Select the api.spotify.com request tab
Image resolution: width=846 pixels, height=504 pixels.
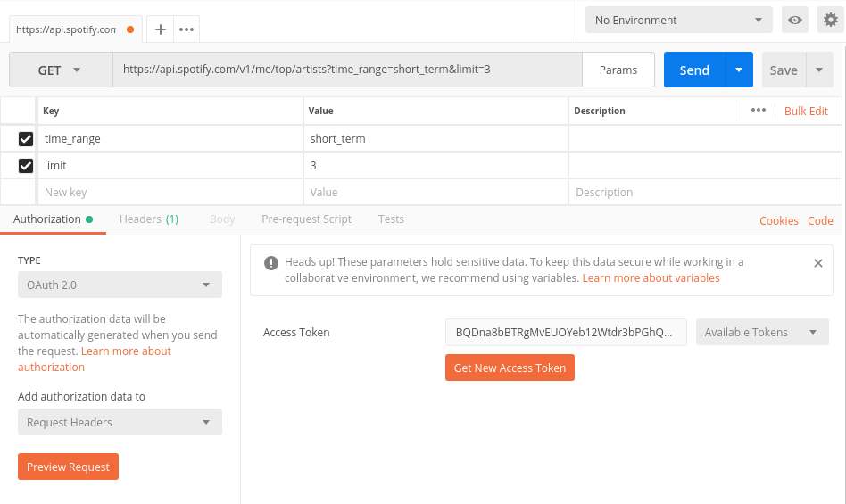pyautogui.click(x=76, y=29)
